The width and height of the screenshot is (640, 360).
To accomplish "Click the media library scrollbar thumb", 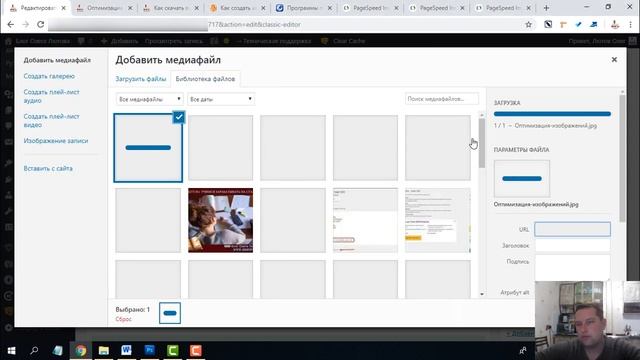I will 482,143.
